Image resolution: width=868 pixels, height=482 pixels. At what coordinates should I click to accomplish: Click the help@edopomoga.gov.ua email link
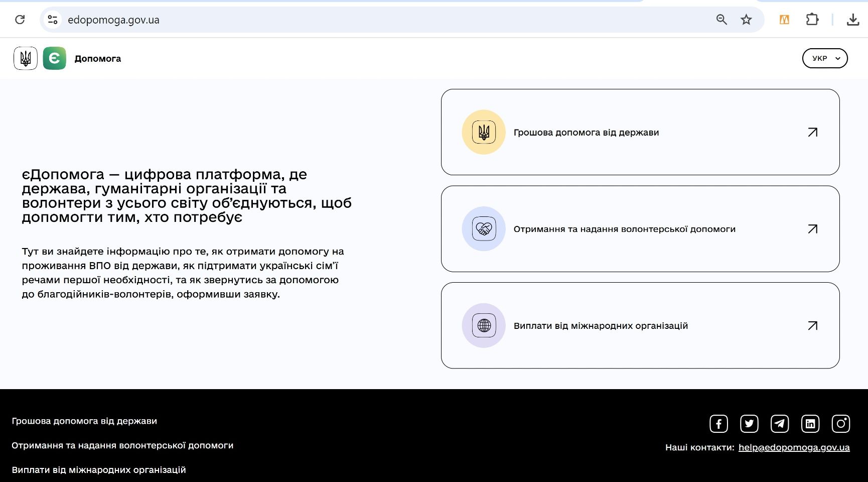[794, 447]
